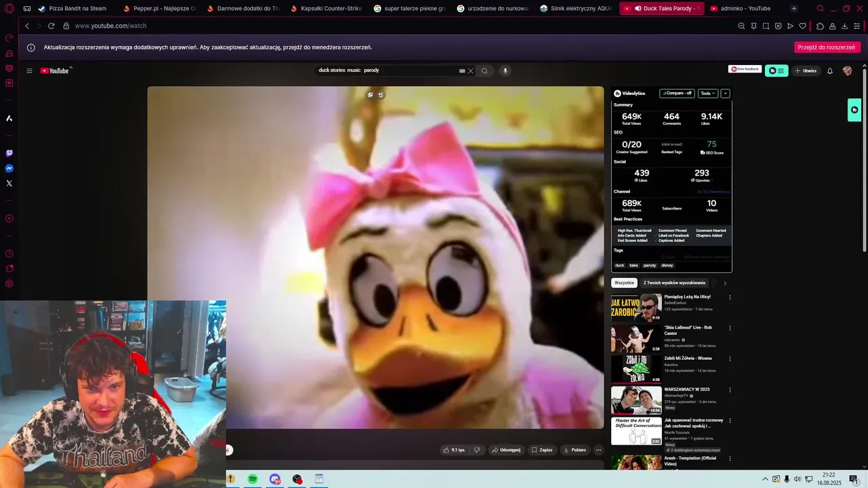
Task: Open the Discord taskbar icon
Action: coord(275,479)
